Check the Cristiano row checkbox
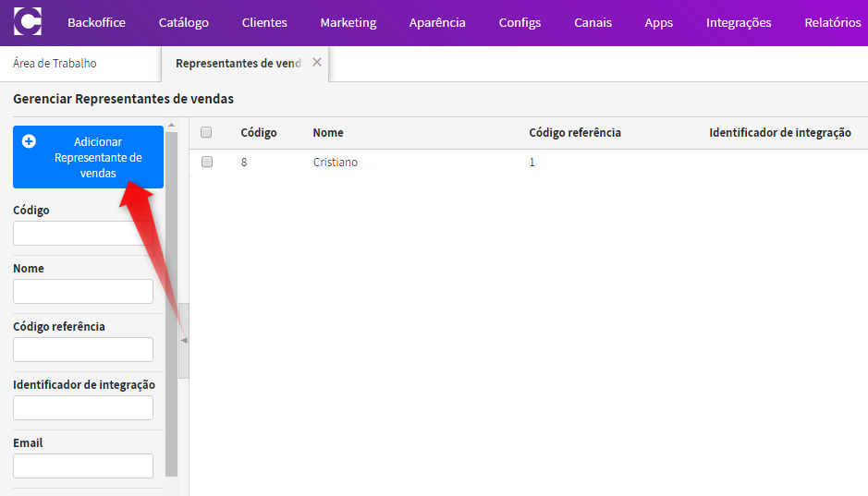Screen dimensions: 868x496 tap(207, 162)
